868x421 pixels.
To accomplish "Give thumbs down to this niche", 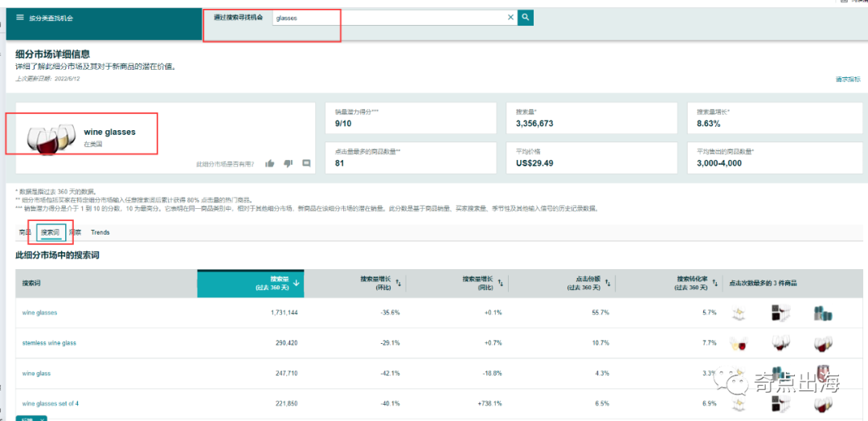I will tap(288, 163).
